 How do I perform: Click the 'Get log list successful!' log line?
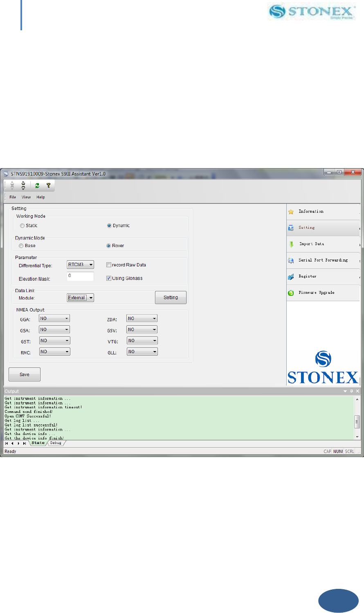(31, 425)
